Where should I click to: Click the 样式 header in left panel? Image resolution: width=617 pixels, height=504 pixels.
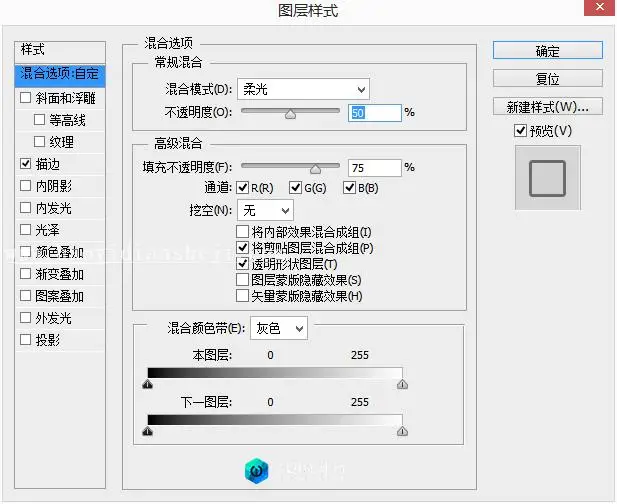coord(60,50)
